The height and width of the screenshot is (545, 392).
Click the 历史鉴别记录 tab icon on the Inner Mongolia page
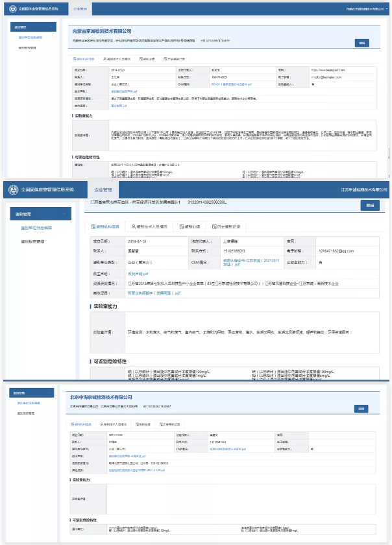click(165, 59)
